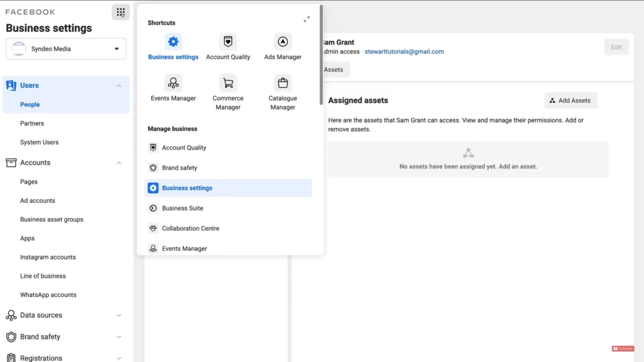Image resolution: width=644 pixels, height=362 pixels.
Task: Expand the shortcuts menu to full view
Action: tap(306, 19)
